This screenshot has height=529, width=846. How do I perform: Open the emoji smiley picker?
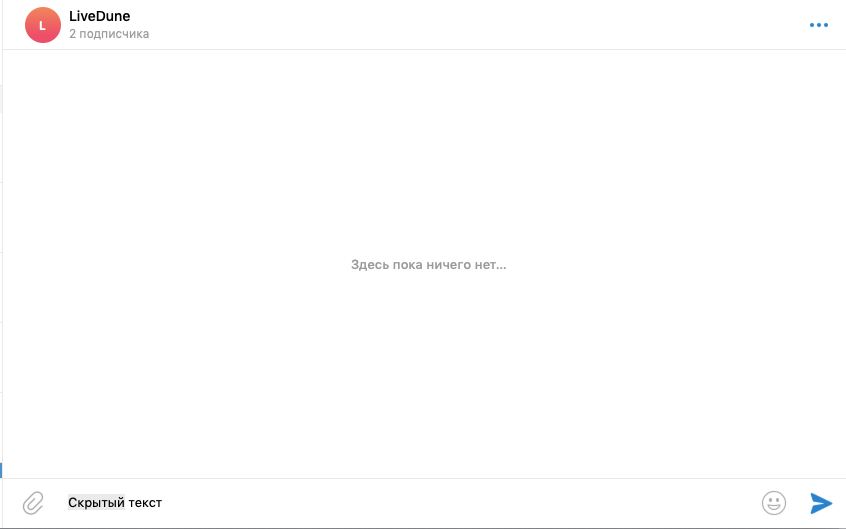(774, 503)
